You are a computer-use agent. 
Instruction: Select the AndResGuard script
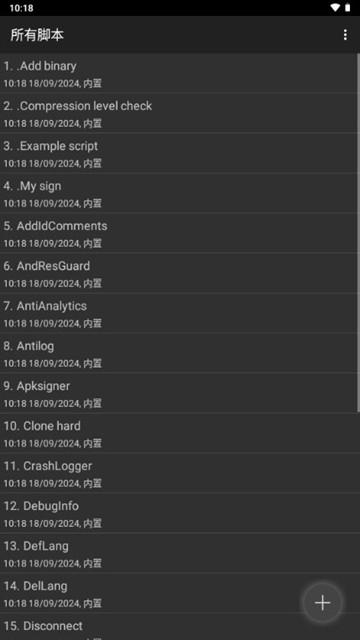tap(178, 273)
